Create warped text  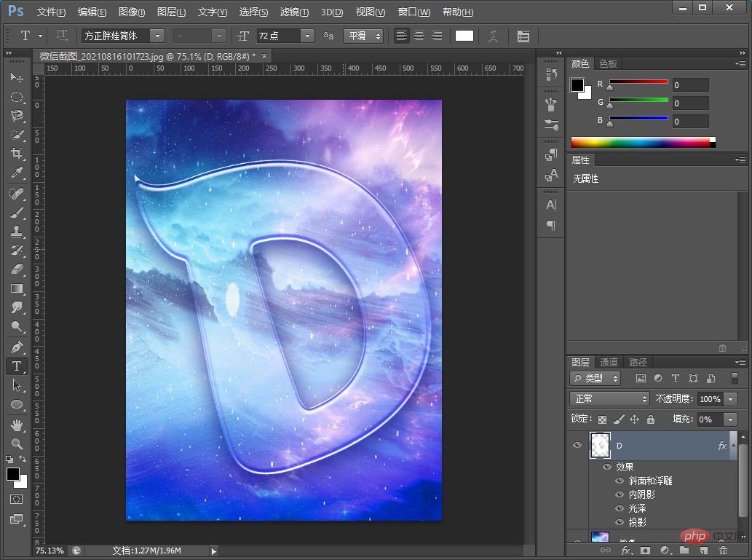[x=493, y=36]
